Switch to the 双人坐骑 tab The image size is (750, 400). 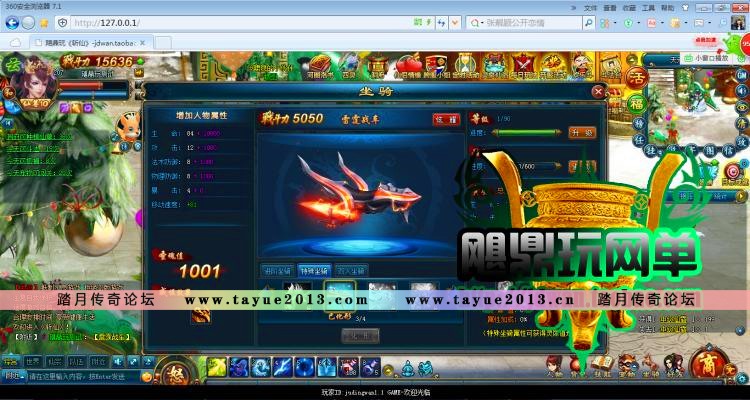click(352, 271)
